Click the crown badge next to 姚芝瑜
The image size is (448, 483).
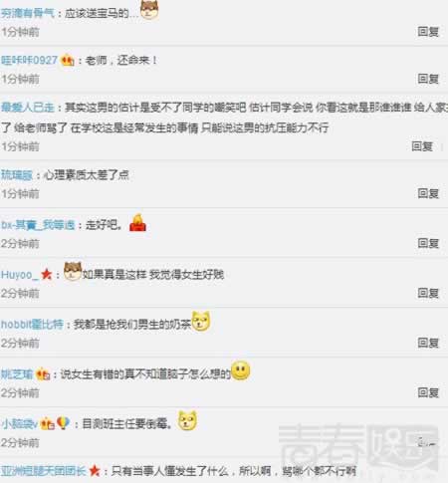[43, 374]
